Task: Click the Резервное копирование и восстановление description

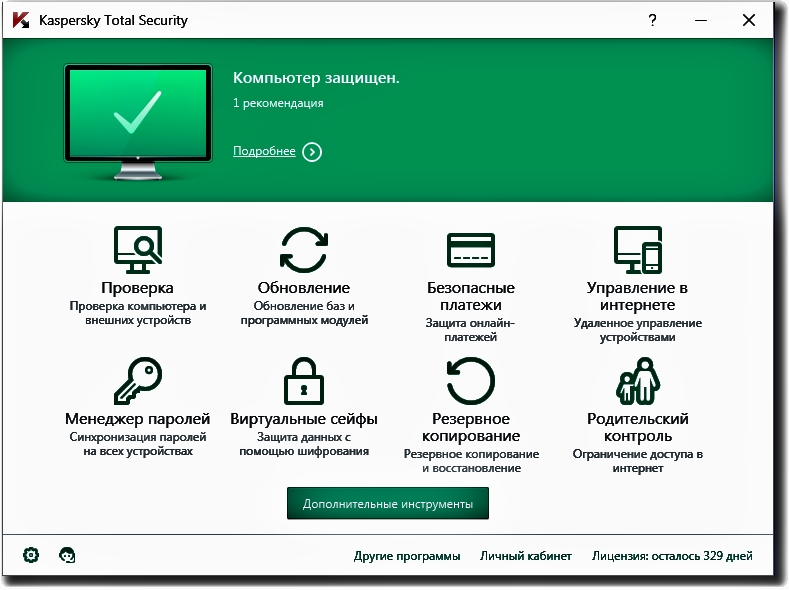Action: coord(471,461)
